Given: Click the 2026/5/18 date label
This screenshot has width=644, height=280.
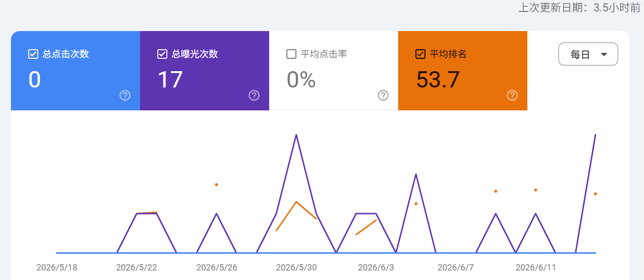Looking at the screenshot, I should click(57, 267).
